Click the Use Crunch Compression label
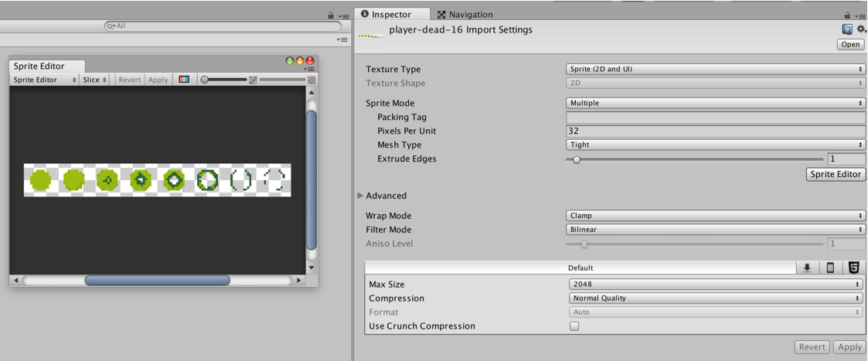The height and width of the screenshot is (361, 868). click(x=422, y=326)
